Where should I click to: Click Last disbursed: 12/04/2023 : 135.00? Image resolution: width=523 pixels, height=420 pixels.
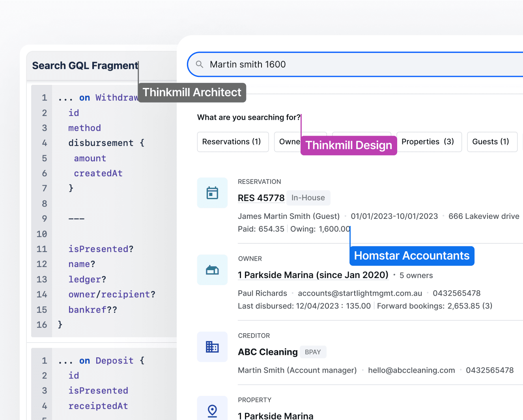304,306
